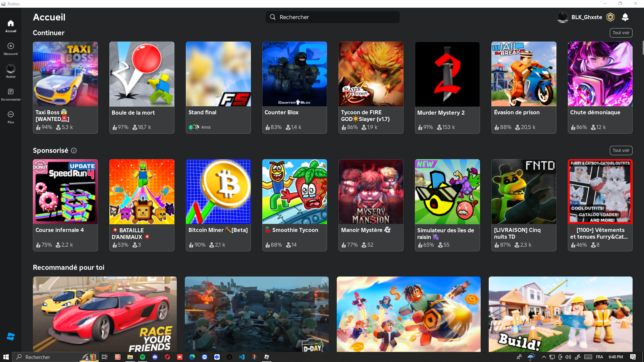Screen dimensions: 644x362
Task: Click Tout voir next to Continuer
Action: coord(621,33)
